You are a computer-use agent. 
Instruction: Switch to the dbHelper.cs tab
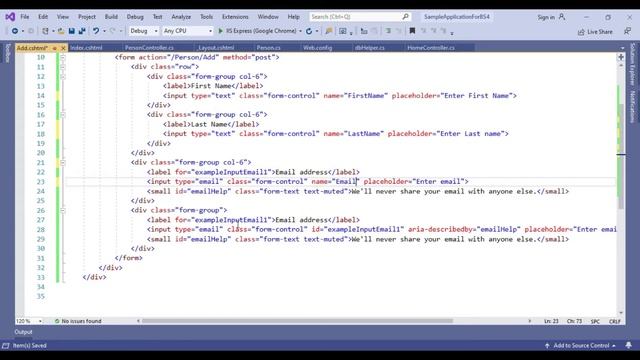pyautogui.click(x=370, y=48)
